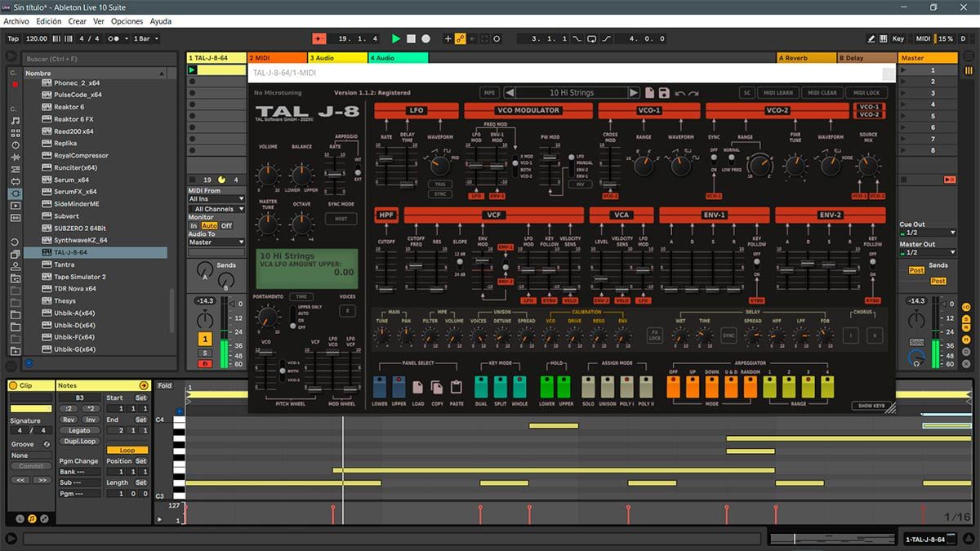Set Monitor to Off

226,226
